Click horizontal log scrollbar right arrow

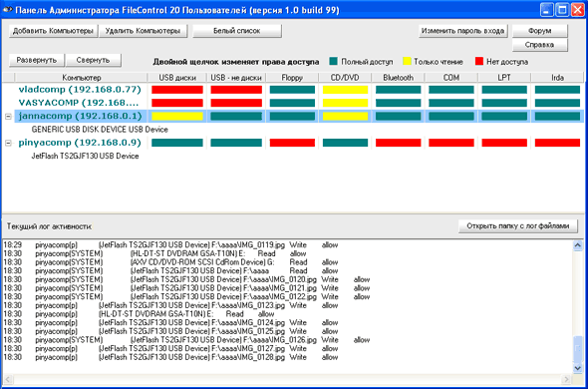(x=567, y=379)
